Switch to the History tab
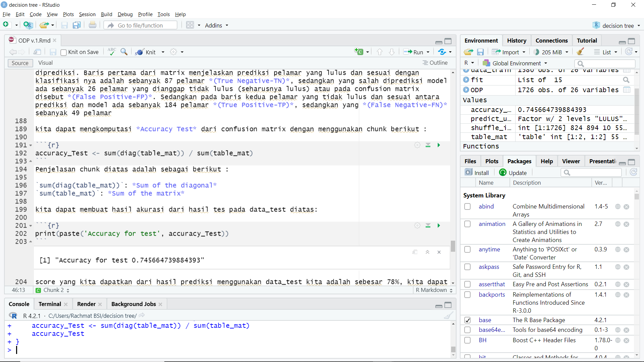 (517, 40)
